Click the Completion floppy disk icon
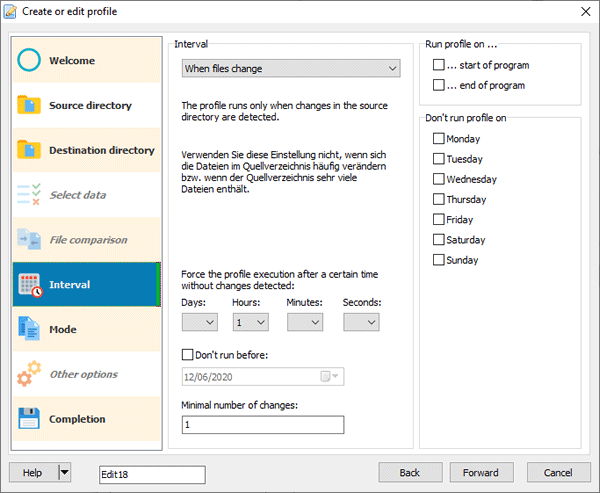 pos(30,419)
